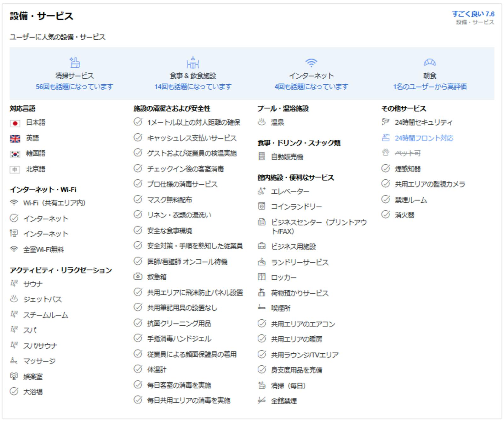
Task: Click the すごく良い 7.6 rating score
Action: pyautogui.click(x=473, y=14)
